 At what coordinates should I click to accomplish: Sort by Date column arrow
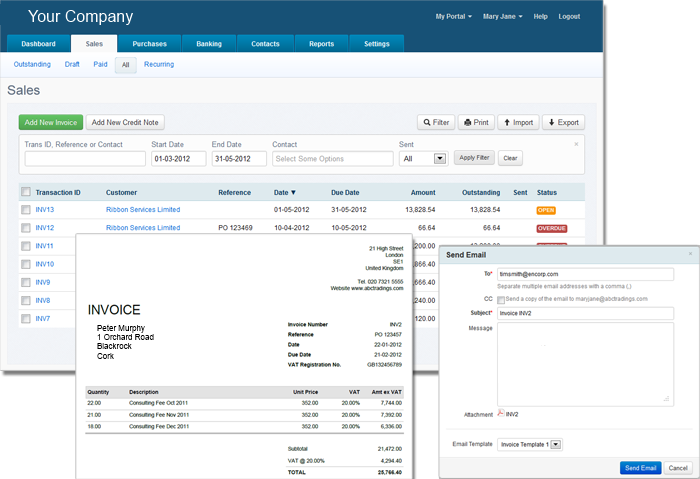[x=293, y=192]
